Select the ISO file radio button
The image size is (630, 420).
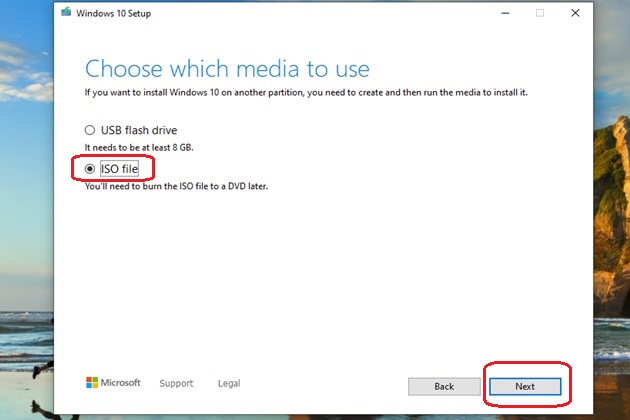click(90, 169)
